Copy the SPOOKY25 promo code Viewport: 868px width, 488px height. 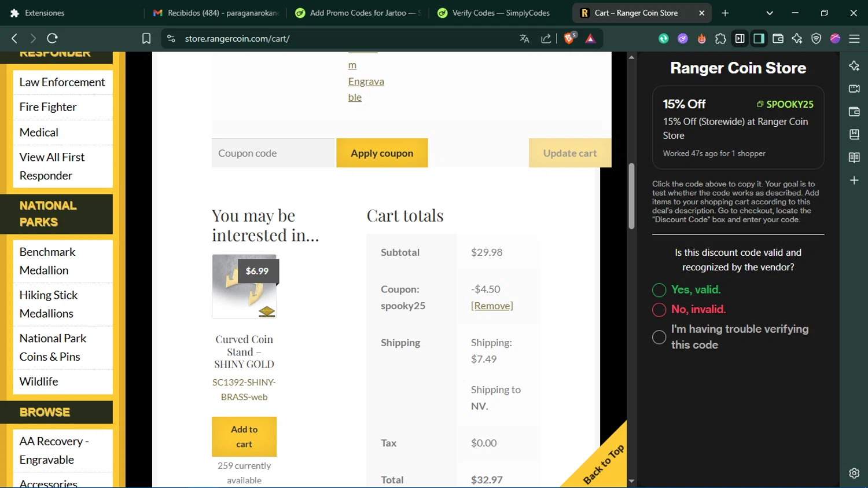[x=785, y=104]
